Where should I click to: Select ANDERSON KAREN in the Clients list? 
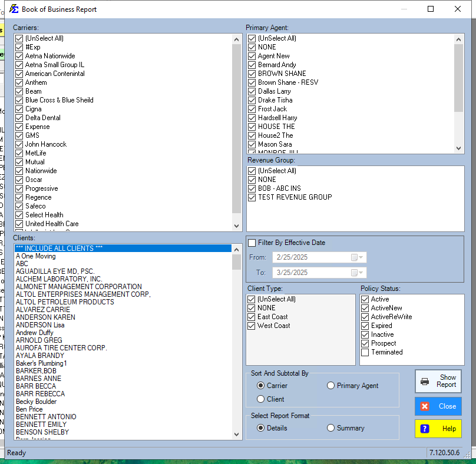(x=45, y=317)
